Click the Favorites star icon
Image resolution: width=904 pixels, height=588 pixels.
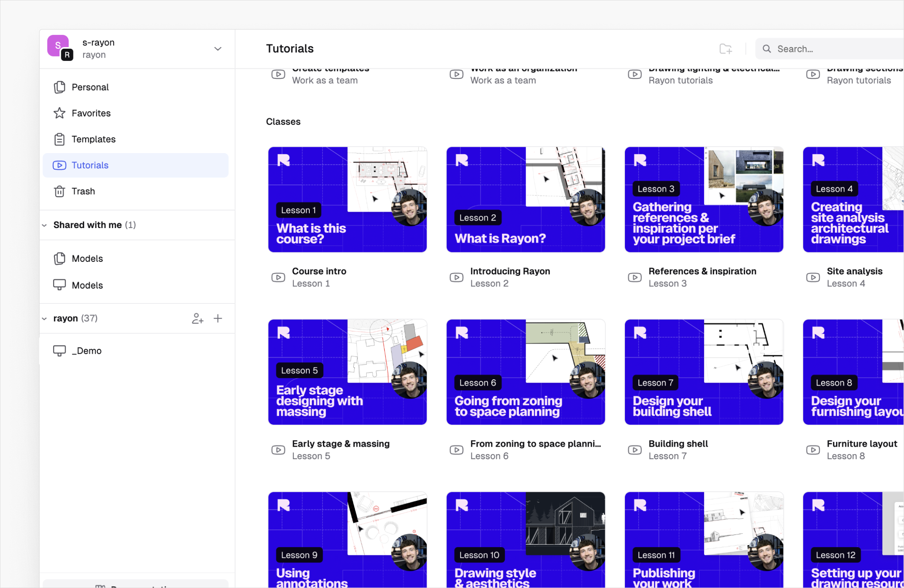pos(59,113)
